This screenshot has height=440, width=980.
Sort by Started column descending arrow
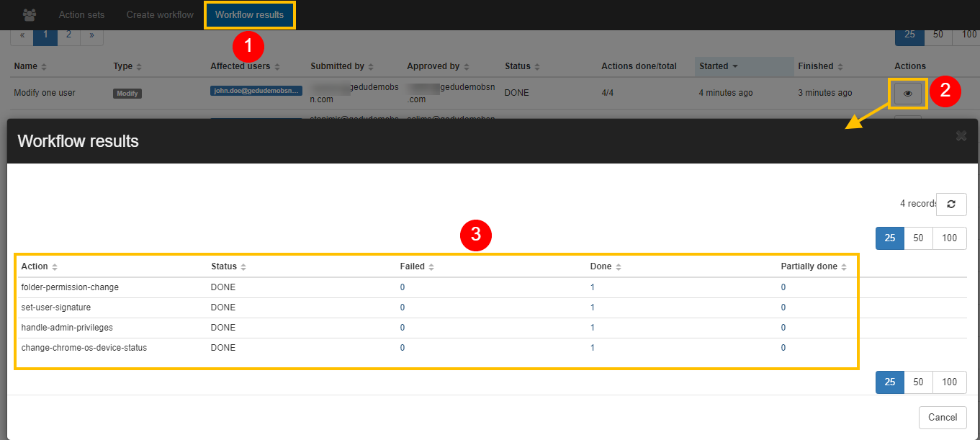[x=734, y=66]
